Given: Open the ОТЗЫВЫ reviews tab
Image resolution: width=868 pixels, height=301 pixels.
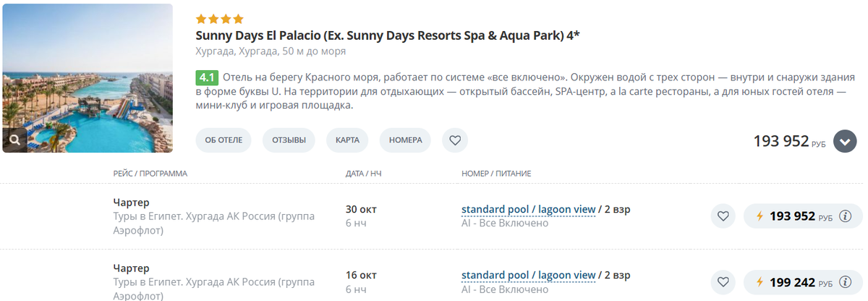Looking at the screenshot, I should pos(289,140).
